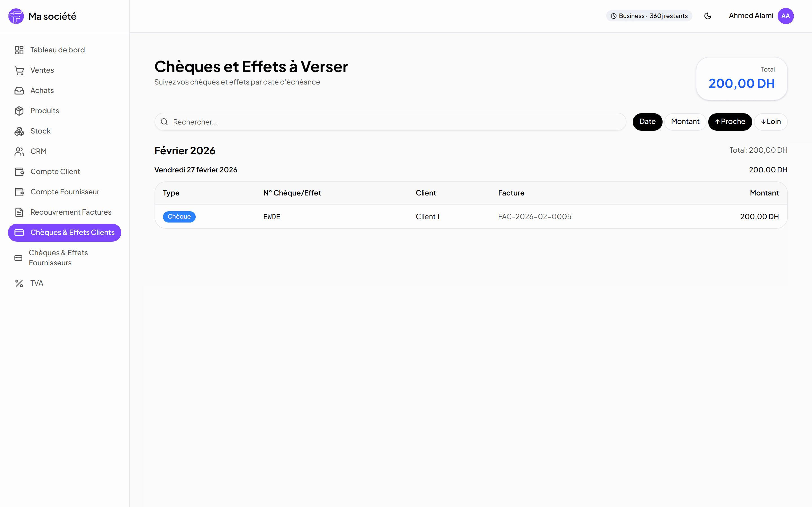Open Chèques & Effets Fournisseurs menu item
This screenshot has height=507, width=812.
click(x=64, y=258)
